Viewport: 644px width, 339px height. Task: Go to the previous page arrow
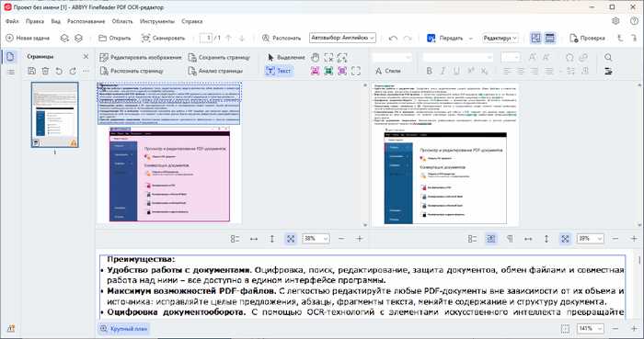click(229, 38)
